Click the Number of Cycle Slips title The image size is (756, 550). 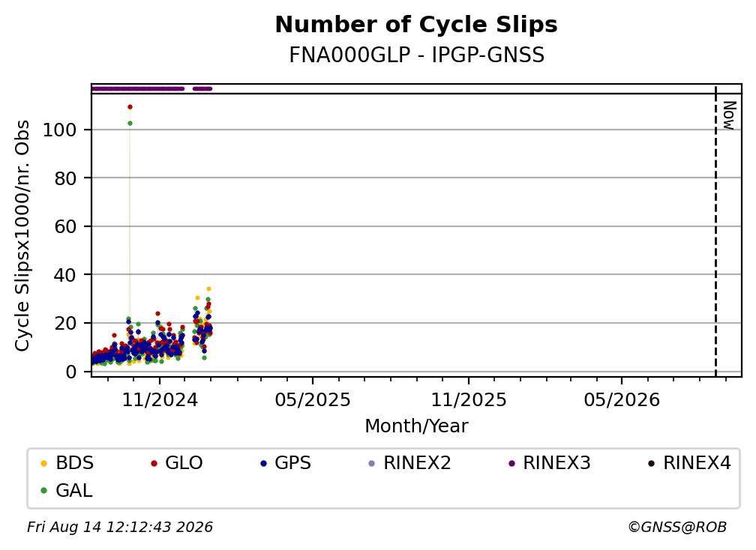416,25
